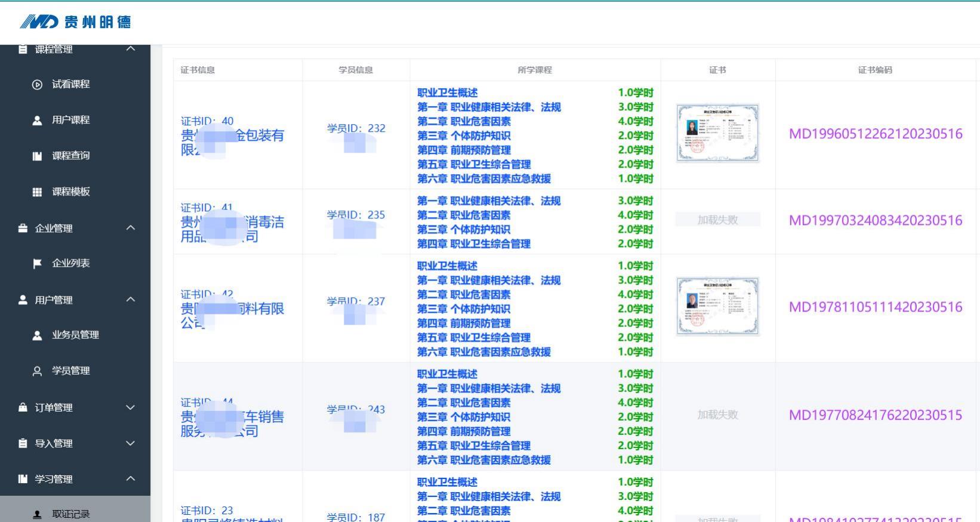The height and width of the screenshot is (522, 980).
Task: Open certificate thumbnail for 证书ID 40
Action: tap(717, 133)
